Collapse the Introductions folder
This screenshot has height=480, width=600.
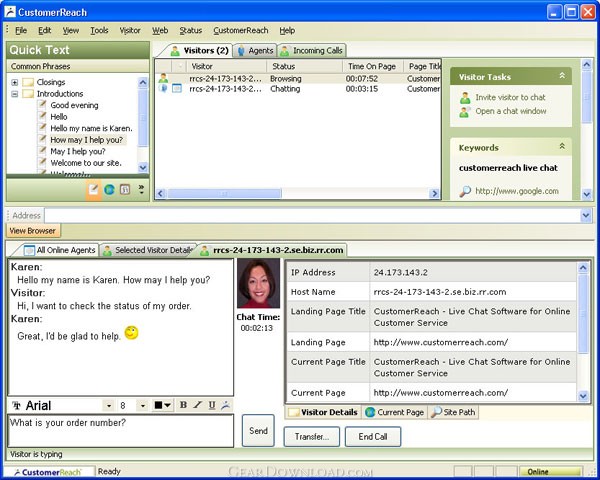(15, 94)
